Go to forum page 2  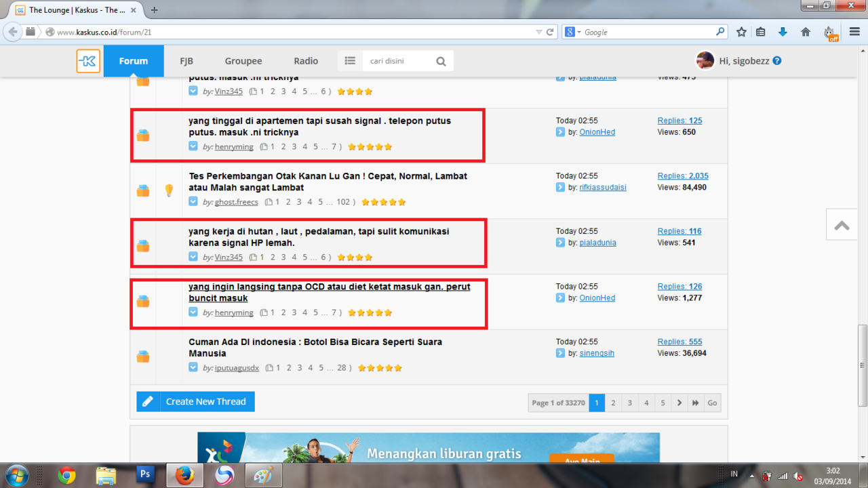[613, 403]
